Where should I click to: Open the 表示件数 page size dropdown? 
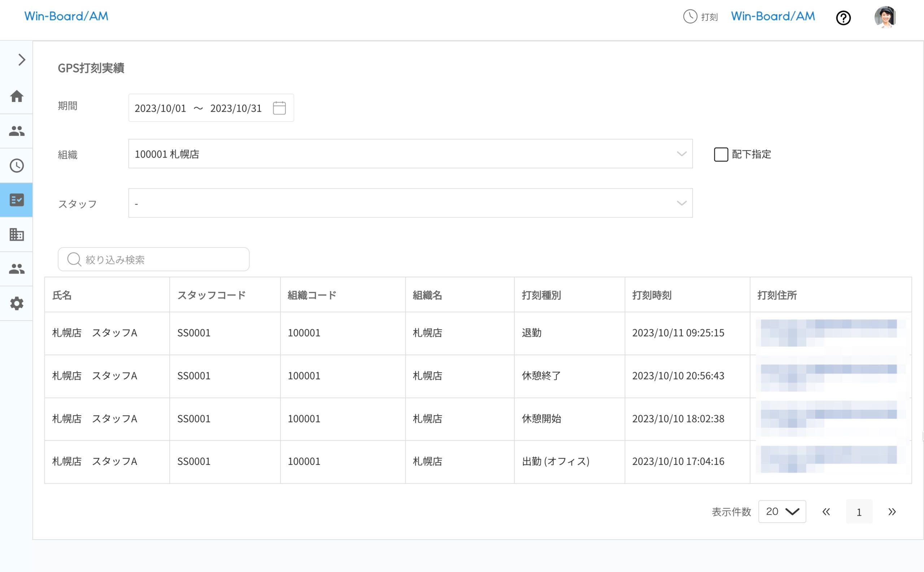point(782,511)
